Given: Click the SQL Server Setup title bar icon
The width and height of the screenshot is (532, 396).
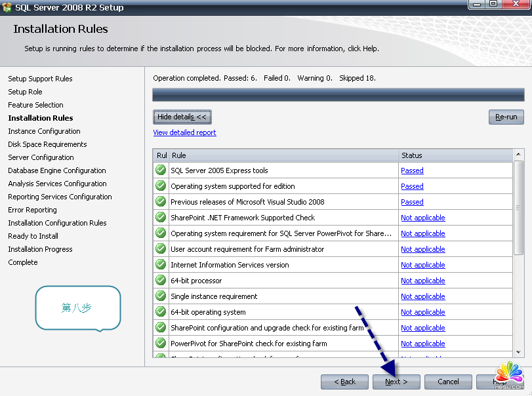Looking at the screenshot, I should 8,7.
